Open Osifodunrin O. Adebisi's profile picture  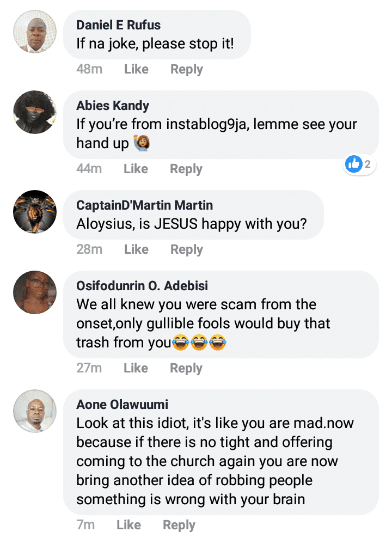pyautogui.click(x=35, y=292)
